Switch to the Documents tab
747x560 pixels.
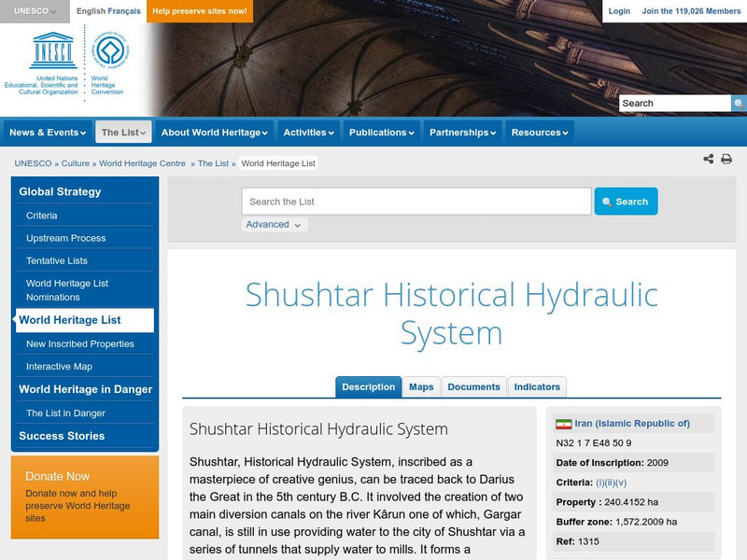(474, 386)
